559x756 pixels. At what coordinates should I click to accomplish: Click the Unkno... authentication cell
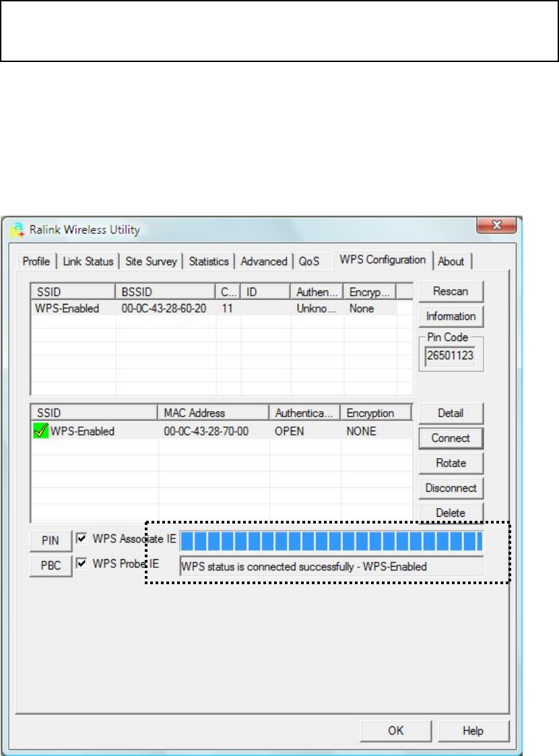[x=316, y=309]
